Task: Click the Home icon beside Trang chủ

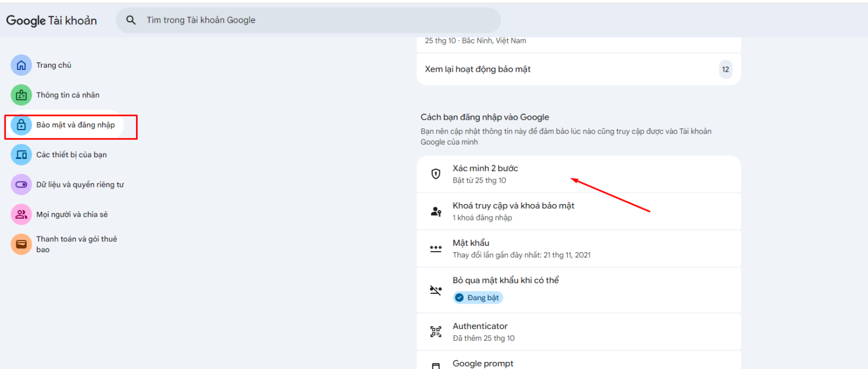Action: coord(21,65)
